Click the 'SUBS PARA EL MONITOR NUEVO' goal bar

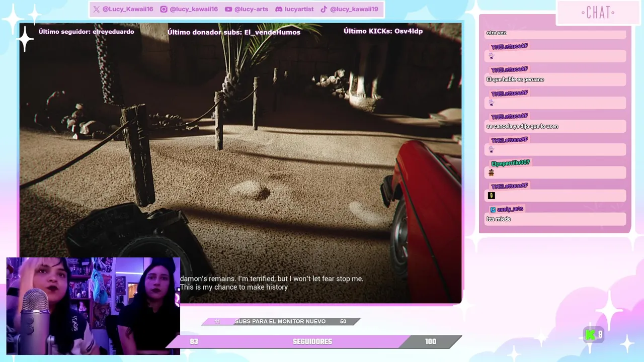click(281, 321)
